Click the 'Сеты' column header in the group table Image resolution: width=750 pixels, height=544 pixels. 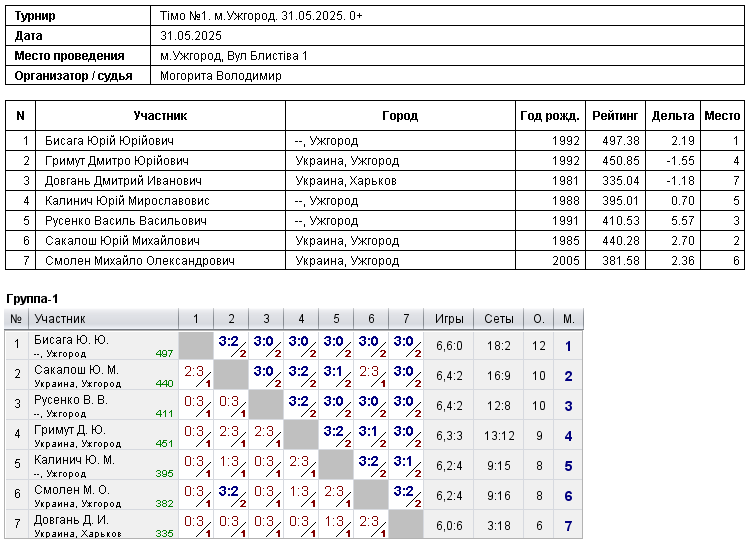coord(498,319)
